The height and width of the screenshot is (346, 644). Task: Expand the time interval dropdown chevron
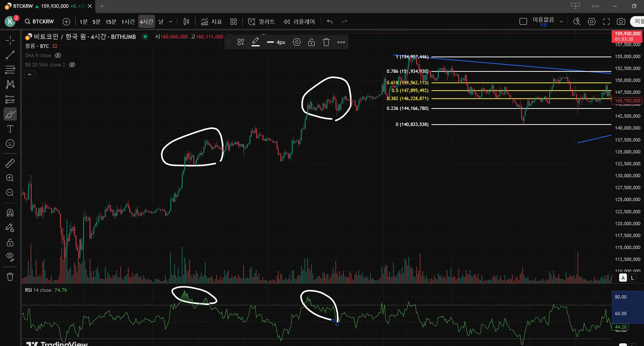171,21
